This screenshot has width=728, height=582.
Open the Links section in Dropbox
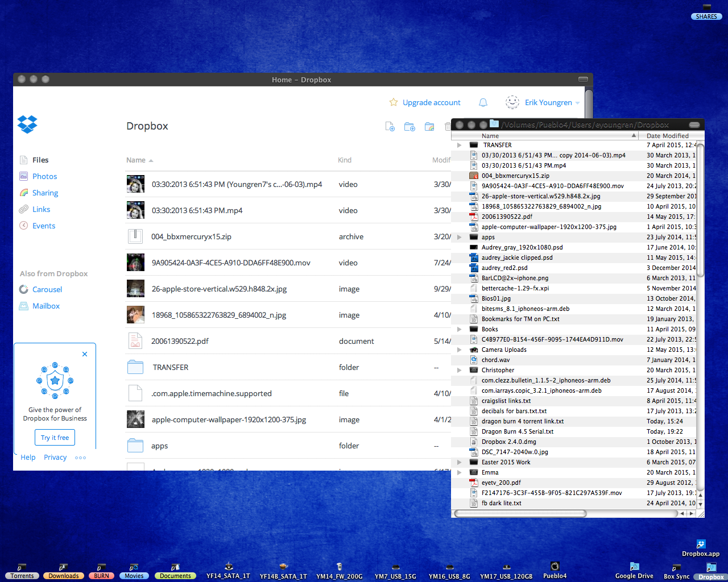(41, 209)
